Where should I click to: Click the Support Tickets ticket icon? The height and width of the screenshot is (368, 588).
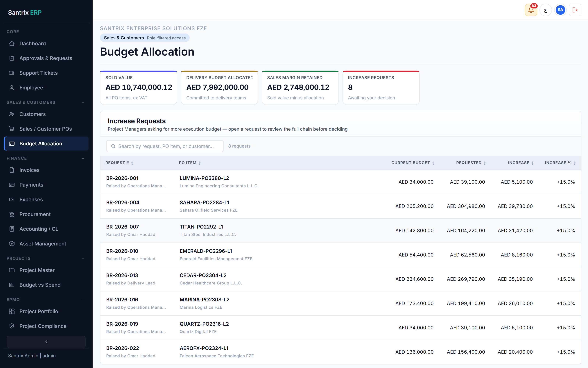(x=12, y=73)
